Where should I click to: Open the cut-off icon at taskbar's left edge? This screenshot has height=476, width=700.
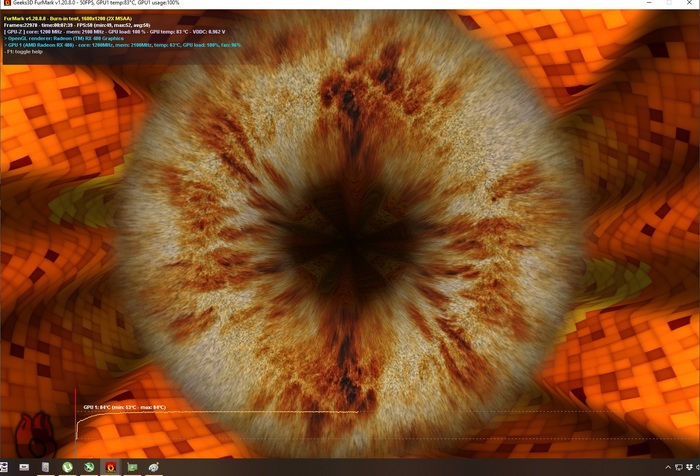pyautogui.click(x=4, y=467)
